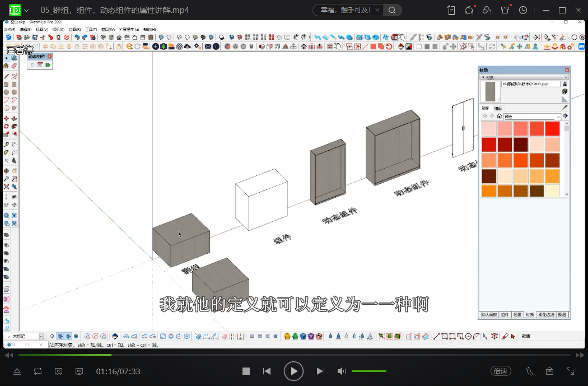Click the search magnifier icon in title bar
This screenshot has height=386, width=588.
point(393,10)
